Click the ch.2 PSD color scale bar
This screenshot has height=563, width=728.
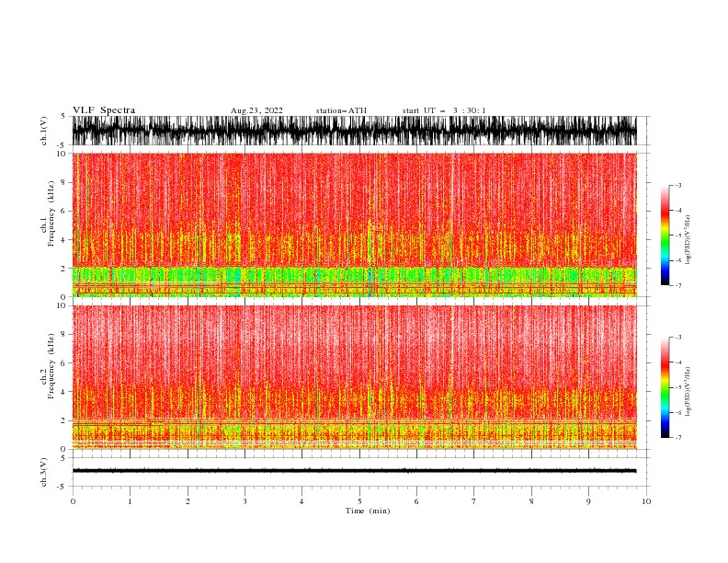point(665,387)
